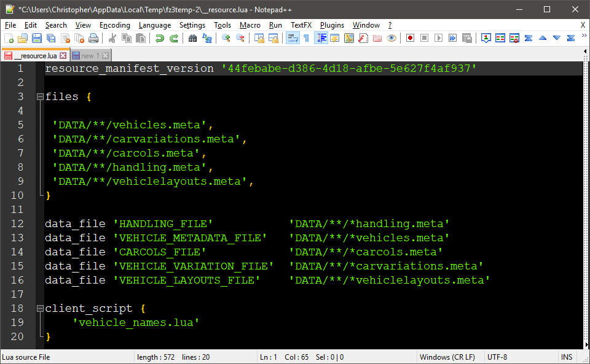Zoom in on the text
Screen dimensions: 590x364
226,38
